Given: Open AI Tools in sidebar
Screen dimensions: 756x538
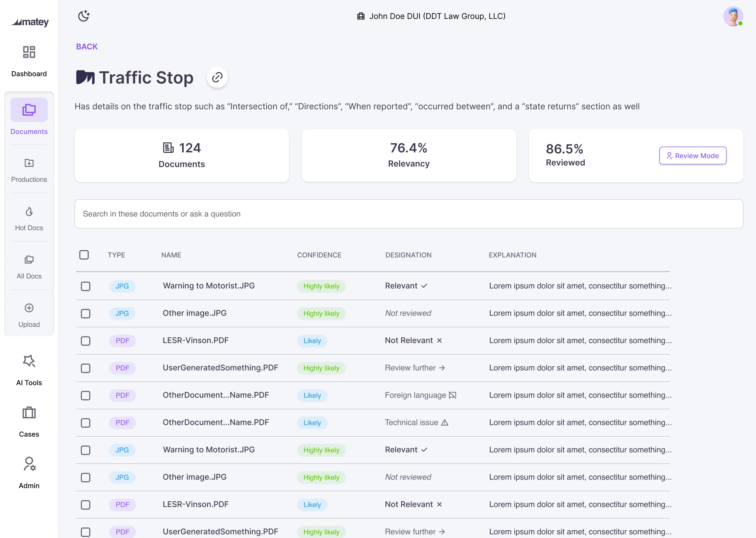Looking at the screenshot, I should tap(29, 362).
